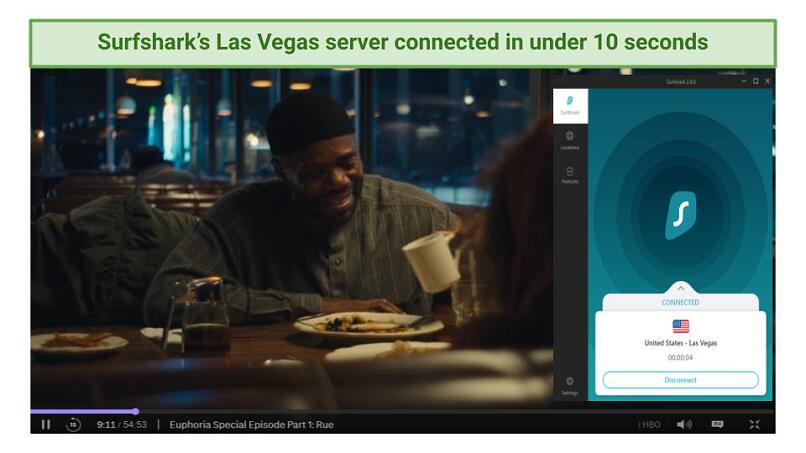806x453 pixels.
Task: Click the Disconnect button
Action: click(x=680, y=380)
